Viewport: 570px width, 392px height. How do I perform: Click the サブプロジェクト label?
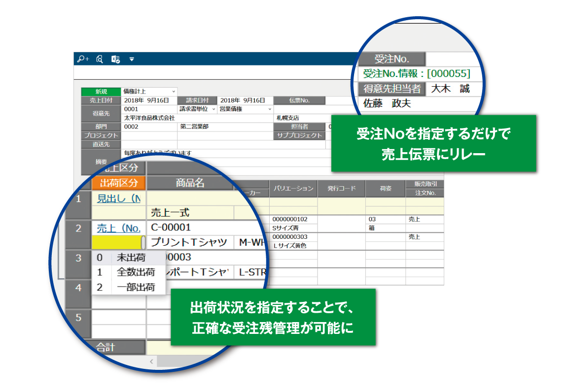[299, 135]
